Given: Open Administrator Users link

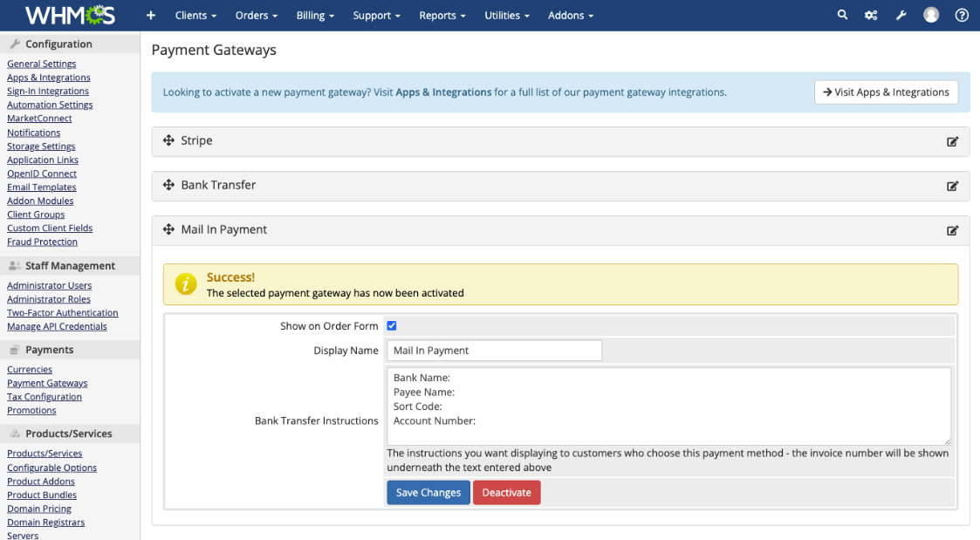Looking at the screenshot, I should [x=50, y=285].
